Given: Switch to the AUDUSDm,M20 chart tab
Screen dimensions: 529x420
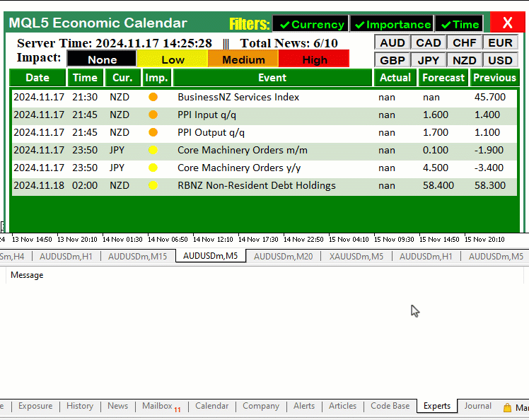Looking at the screenshot, I should [x=283, y=257].
